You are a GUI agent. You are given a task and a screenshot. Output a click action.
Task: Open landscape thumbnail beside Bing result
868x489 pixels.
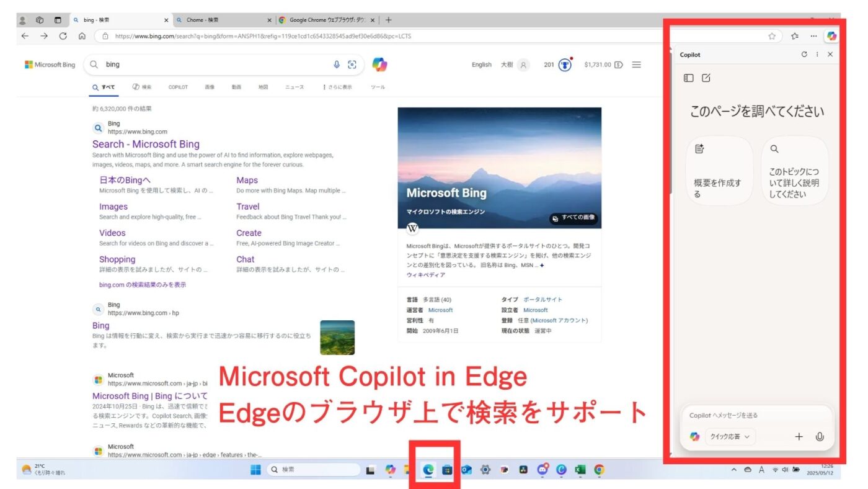(x=337, y=338)
